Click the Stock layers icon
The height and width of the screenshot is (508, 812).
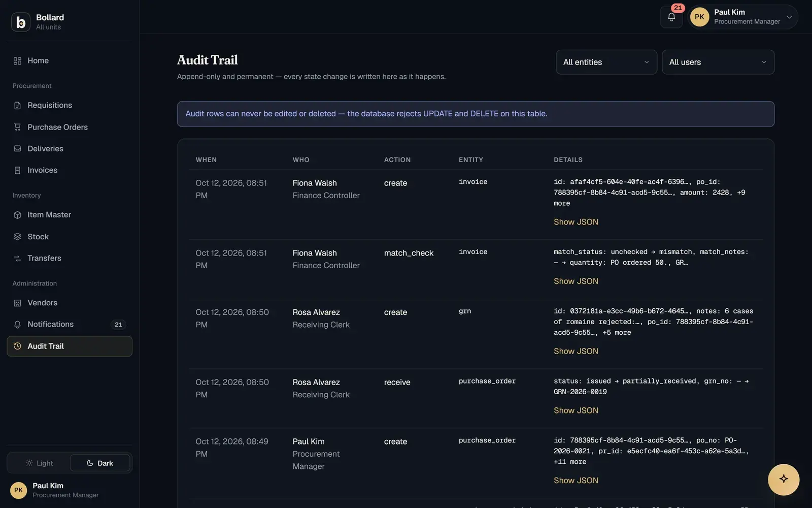click(x=17, y=237)
